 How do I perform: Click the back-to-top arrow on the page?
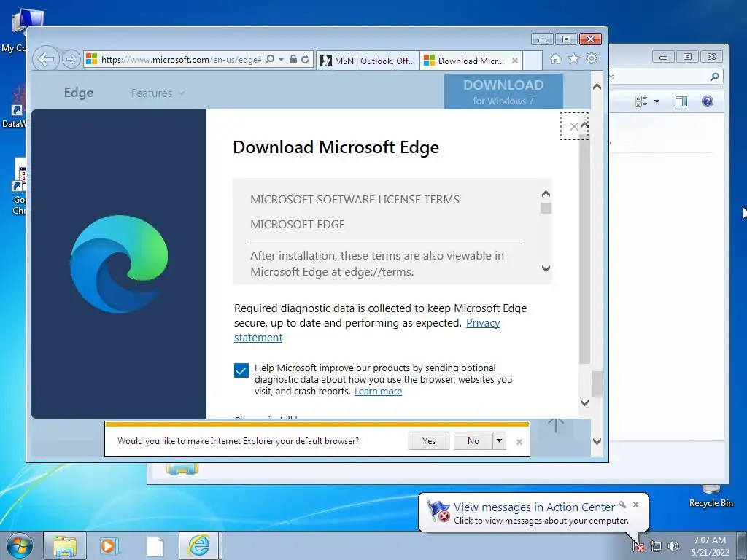[555, 425]
